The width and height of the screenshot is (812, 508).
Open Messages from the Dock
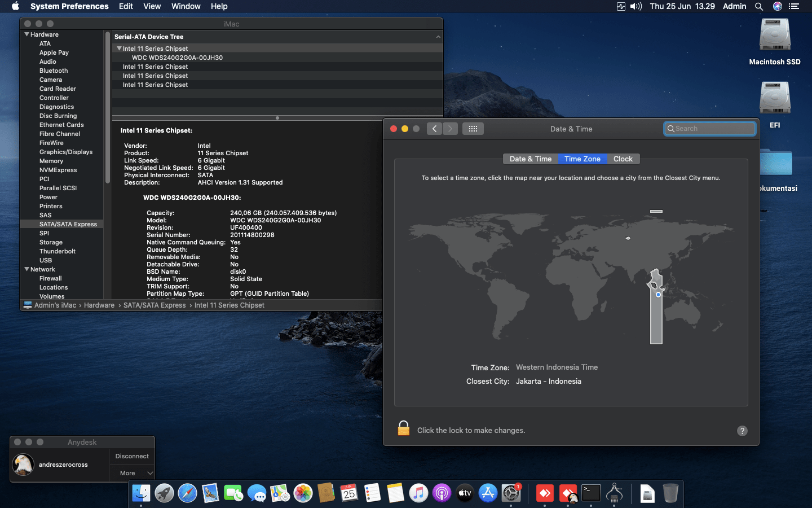[257, 493]
